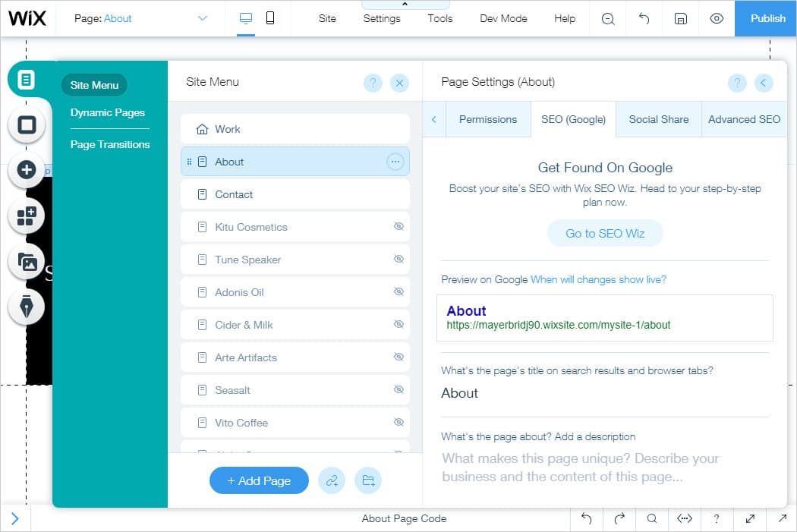Open the About page options ellipsis

(x=395, y=162)
